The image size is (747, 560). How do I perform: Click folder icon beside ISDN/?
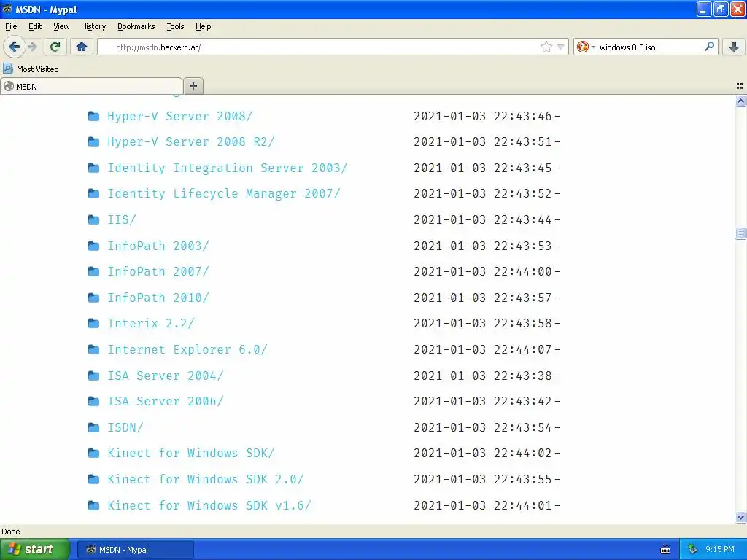tap(94, 427)
